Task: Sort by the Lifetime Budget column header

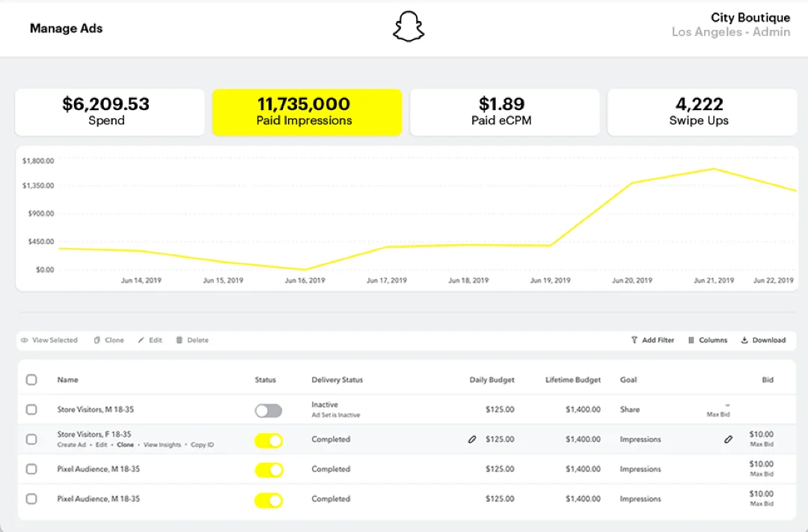Action: [573, 380]
